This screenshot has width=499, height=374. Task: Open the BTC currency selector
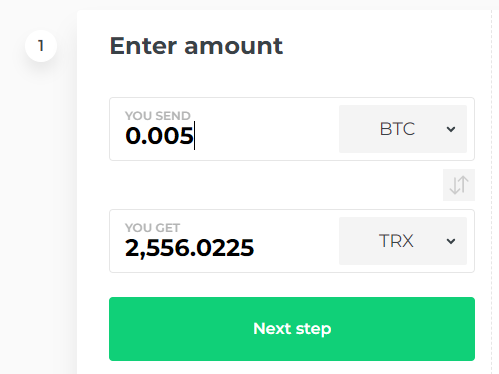click(403, 129)
